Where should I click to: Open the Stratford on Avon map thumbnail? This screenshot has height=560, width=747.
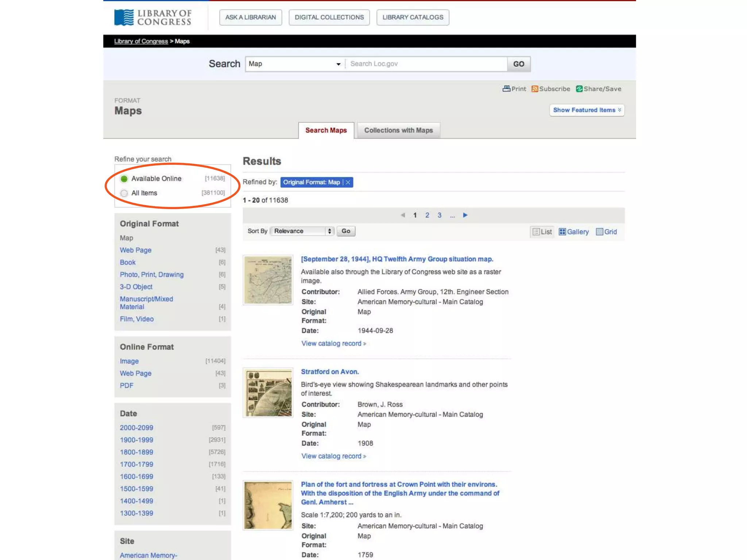click(268, 393)
